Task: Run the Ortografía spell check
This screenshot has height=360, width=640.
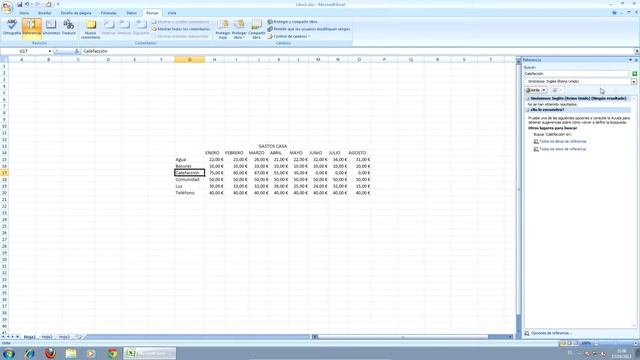Action: tap(11, 27)
